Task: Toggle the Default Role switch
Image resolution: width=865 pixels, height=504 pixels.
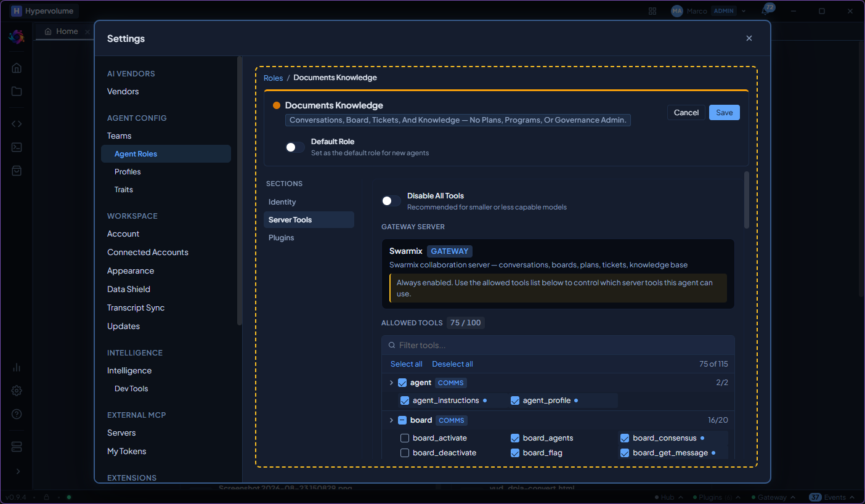Action: [x=295, y=147]
